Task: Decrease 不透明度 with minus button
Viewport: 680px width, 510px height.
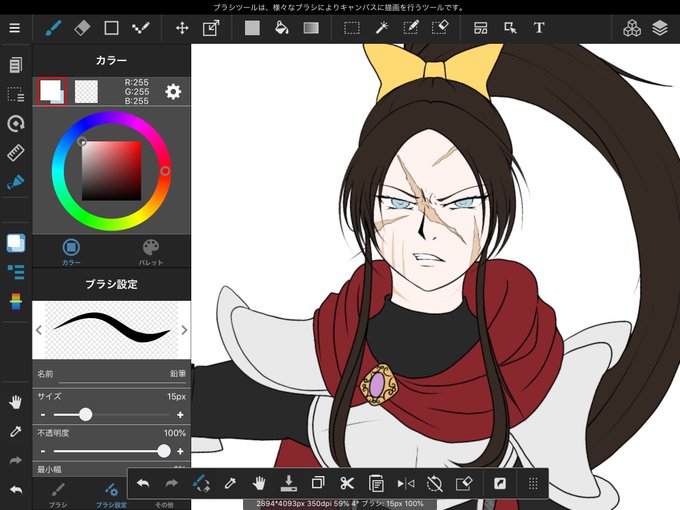Action: point(43,451)
